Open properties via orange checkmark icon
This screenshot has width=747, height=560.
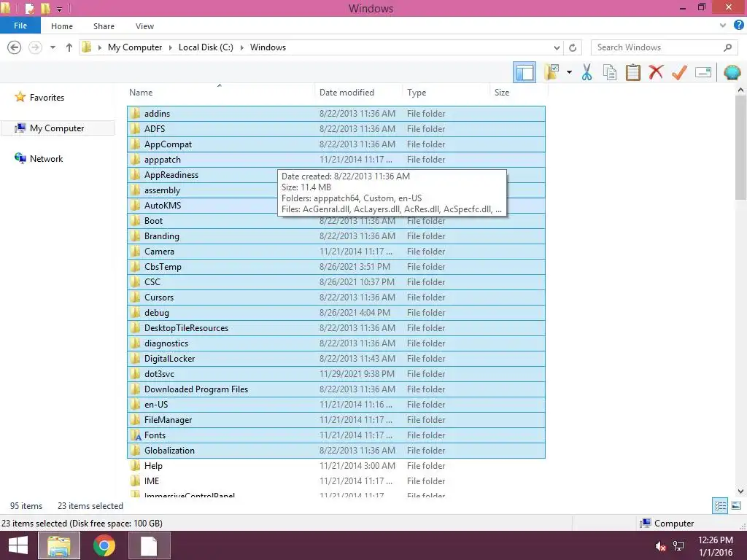point(679,72)
